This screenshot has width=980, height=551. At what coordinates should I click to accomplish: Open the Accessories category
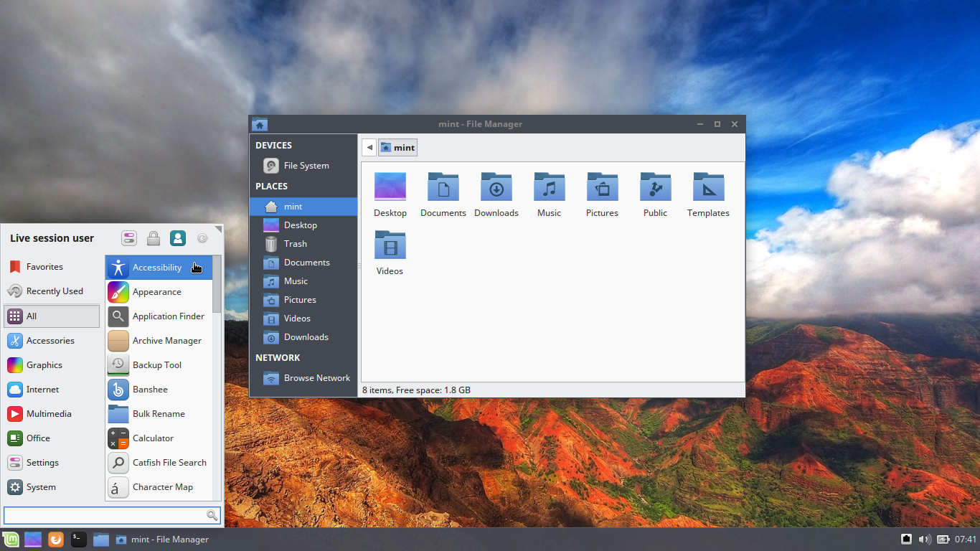[52, 341]
